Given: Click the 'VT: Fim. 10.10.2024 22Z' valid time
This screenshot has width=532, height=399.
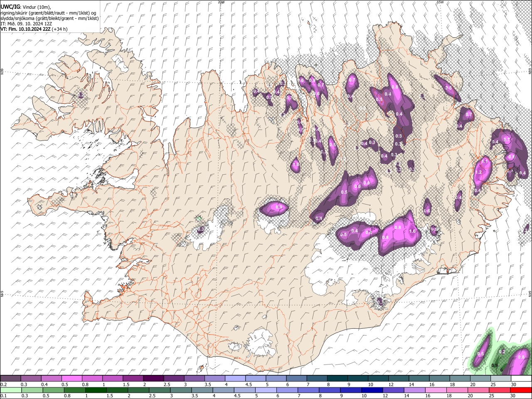Looking at the screenshot, I should [26, 29].
